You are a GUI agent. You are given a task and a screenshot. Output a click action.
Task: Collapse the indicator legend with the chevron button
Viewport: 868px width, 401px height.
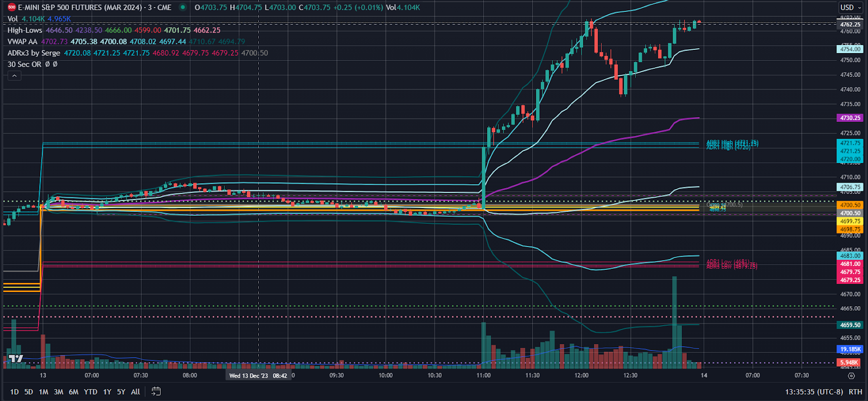pos(15,76)
